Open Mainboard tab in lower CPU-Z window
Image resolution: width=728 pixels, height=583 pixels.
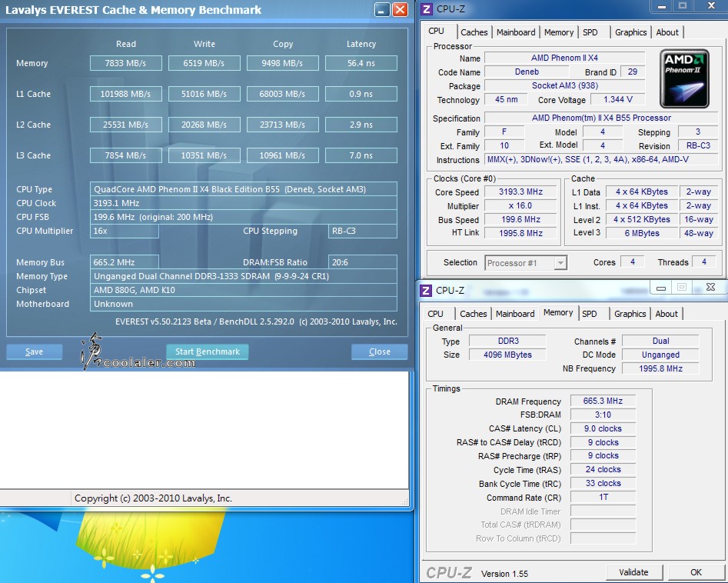click(515, 314)
